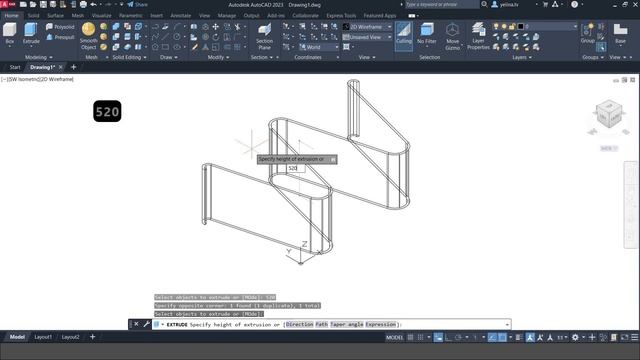Activate the Presspull tool

point(60,37)
